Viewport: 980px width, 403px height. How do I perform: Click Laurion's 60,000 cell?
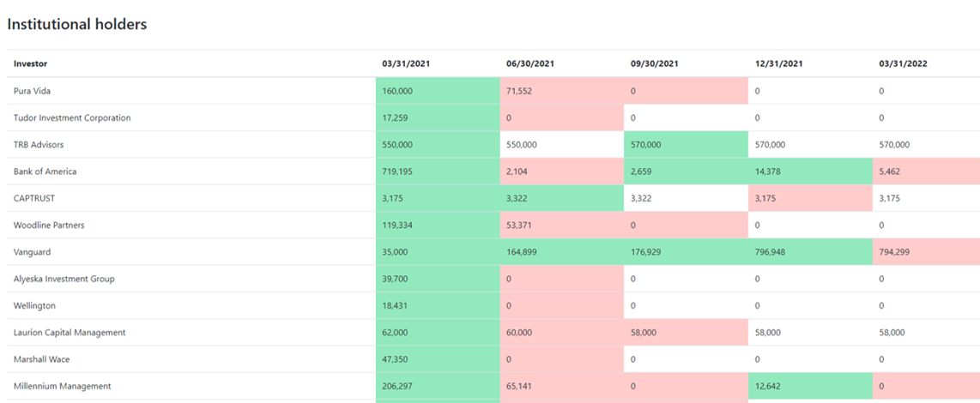[x=562, y=333]
